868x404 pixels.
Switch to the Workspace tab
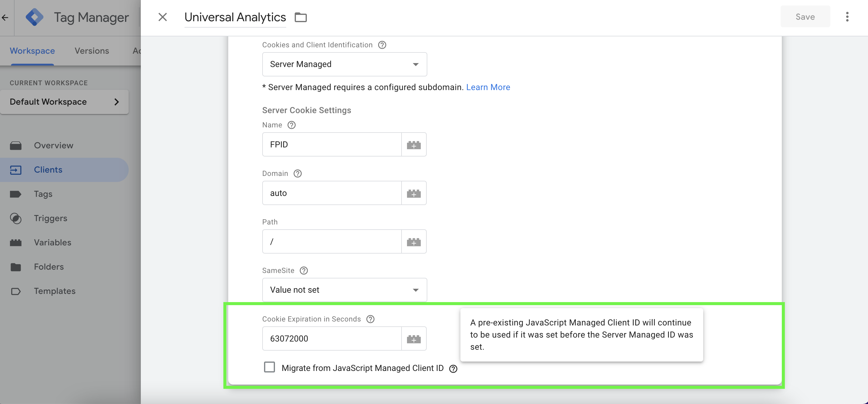(32, 51)
